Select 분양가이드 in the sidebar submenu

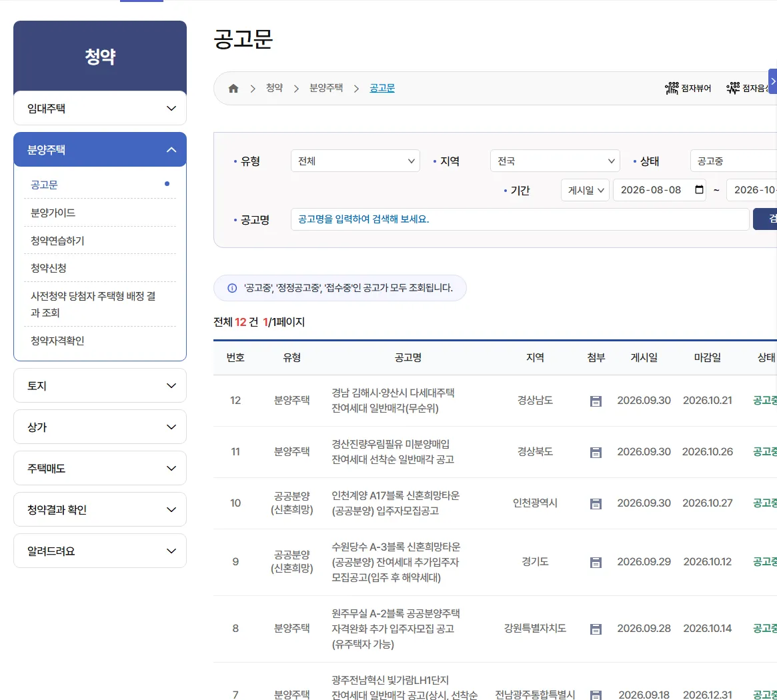click(x=53, y=213)
